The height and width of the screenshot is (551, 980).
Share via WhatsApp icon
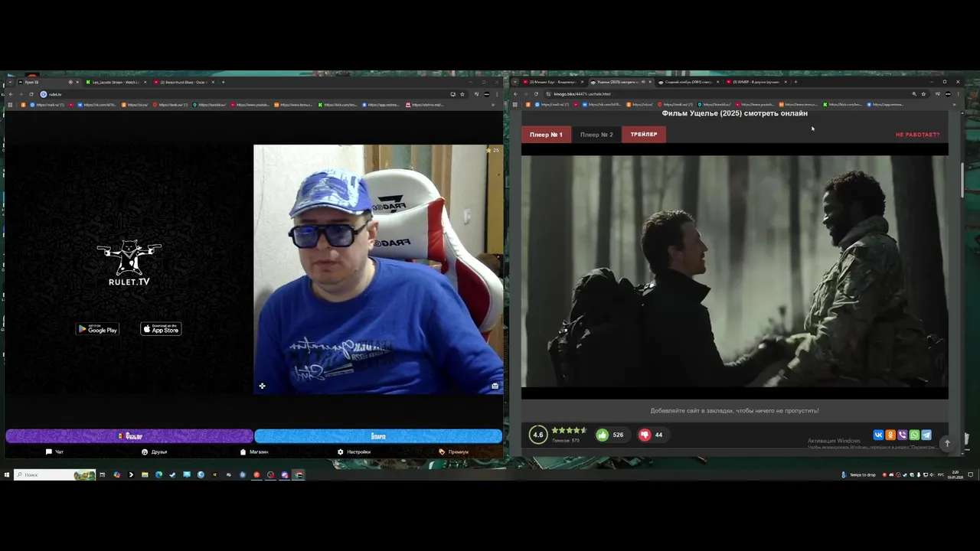pyautogui.click(x=914, y=435)
